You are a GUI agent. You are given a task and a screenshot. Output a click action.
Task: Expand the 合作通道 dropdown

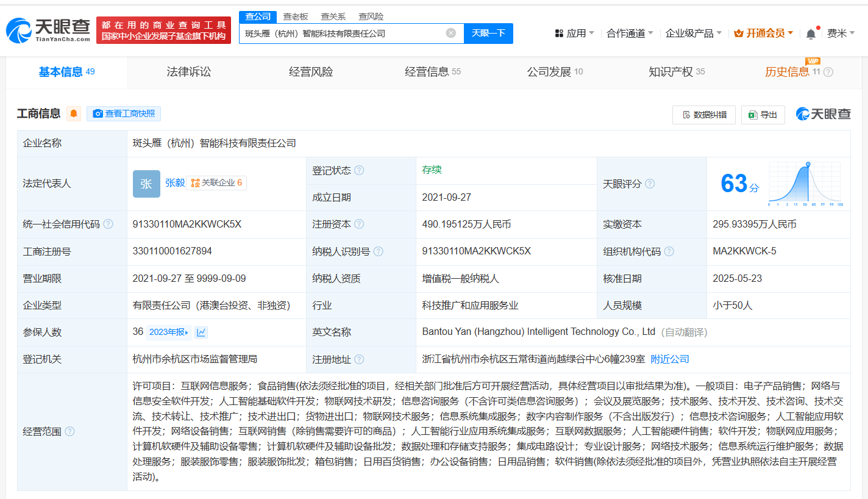click(630, 33)
